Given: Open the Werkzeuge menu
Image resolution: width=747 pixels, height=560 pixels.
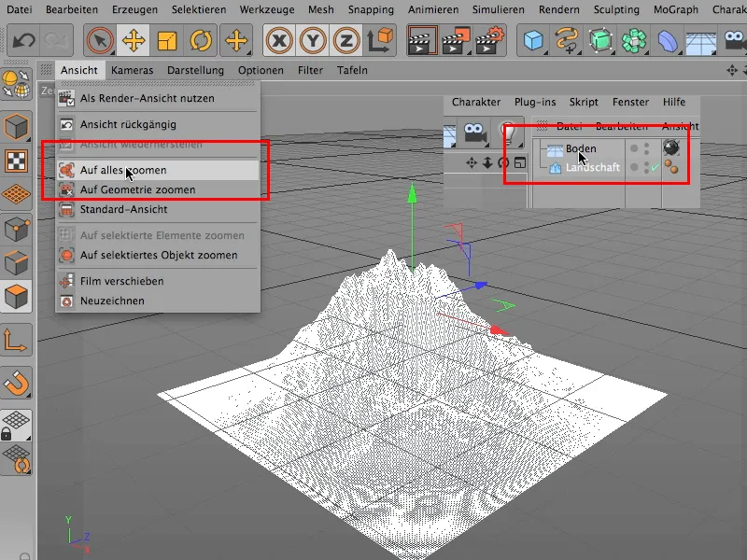Looking at the screenshot, I should [267, 9].
